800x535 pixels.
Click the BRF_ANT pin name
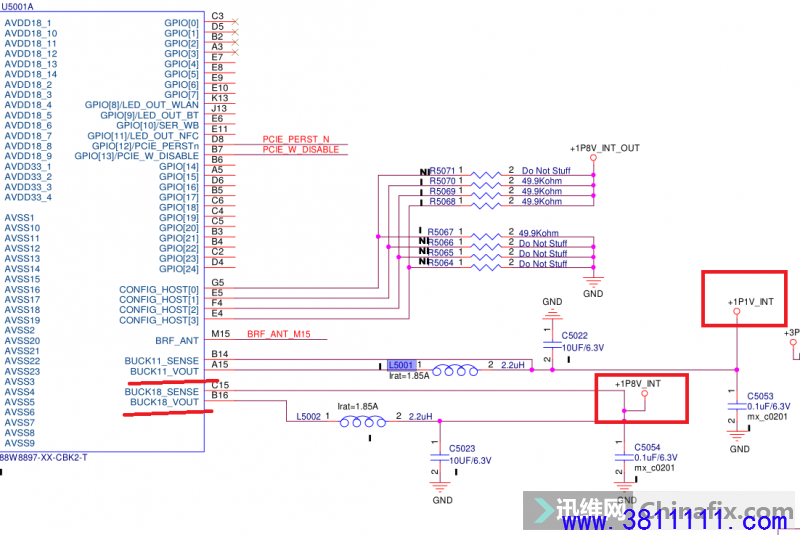177,341
